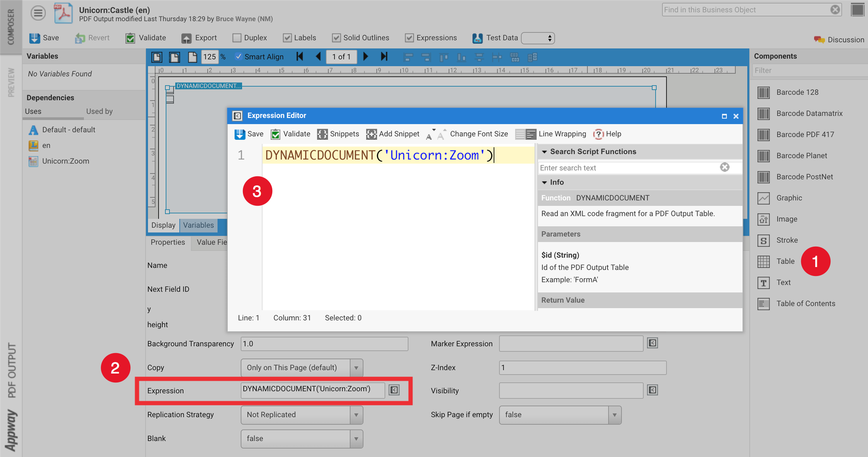Select the Barcode 128 component
The width and height of the screenshot is (868, 457).
click(x=796, y=92)
